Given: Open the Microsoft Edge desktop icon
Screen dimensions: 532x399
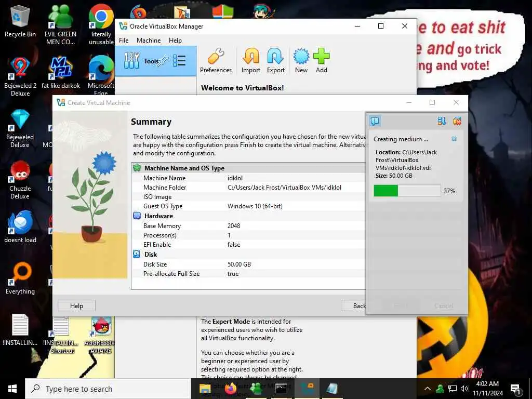Looking at the screenshot, I should coord(101,75).
